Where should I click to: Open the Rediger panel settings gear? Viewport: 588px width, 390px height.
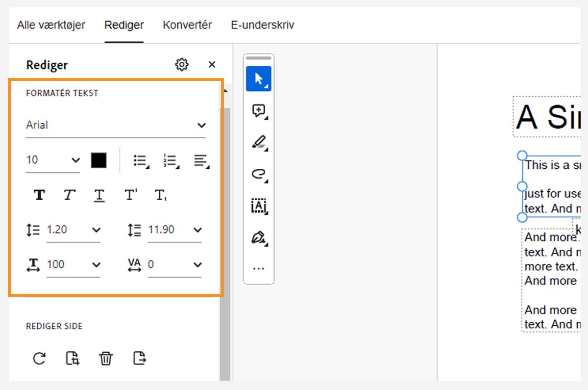(x=182, y=64)
